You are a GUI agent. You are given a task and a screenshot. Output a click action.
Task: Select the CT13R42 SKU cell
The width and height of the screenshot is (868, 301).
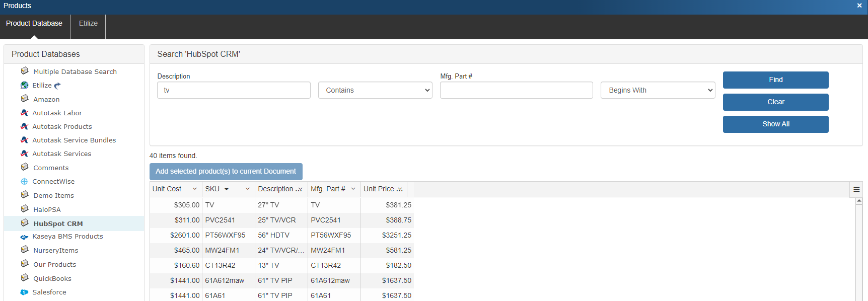(229, 265)
